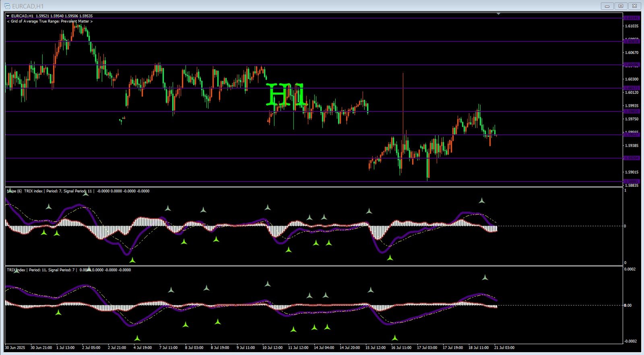Click the 15 Jul 12:00 time axis label
The height and width of the screenshot is (355, 644).
[x=376, y=348]
